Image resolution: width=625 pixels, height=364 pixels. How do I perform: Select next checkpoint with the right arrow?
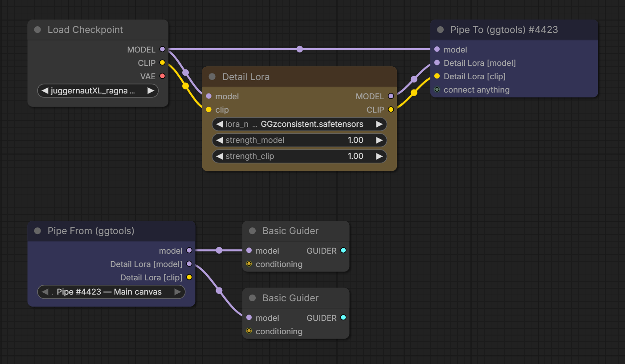click(x=151, y=91)
